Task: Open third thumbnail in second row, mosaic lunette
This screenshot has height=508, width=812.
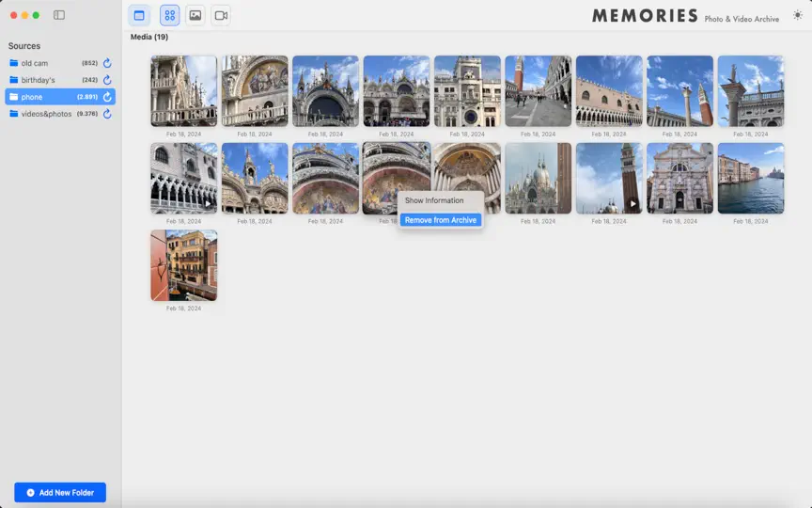Action: [x=326, y=179]
